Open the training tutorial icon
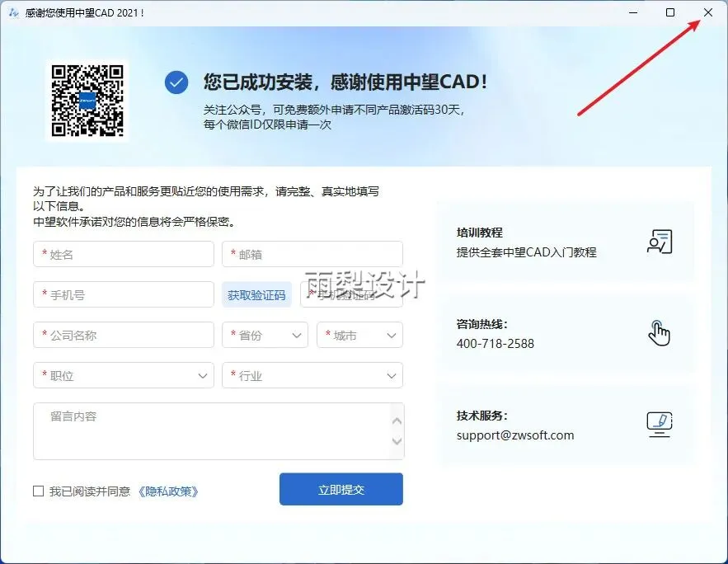The image size is (728, 564). click(660, 242)
